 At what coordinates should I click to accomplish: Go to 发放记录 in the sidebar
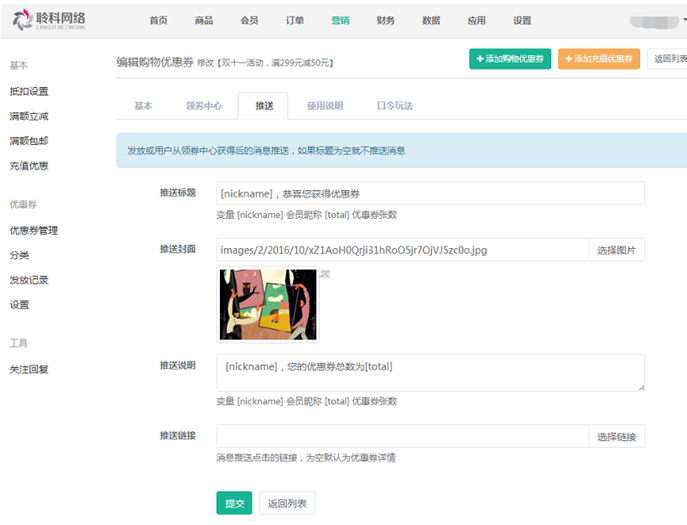[28, 280]
